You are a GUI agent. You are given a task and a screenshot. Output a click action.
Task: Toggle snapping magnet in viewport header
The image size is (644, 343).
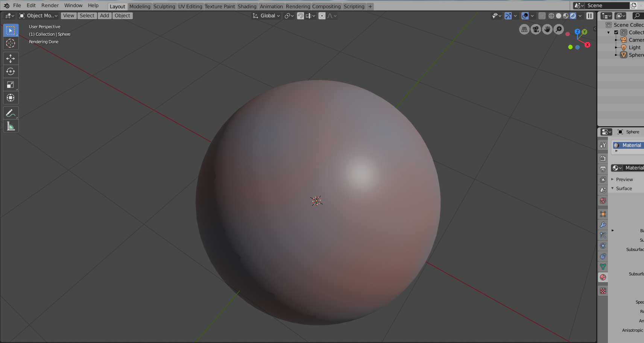pos(300,16)
